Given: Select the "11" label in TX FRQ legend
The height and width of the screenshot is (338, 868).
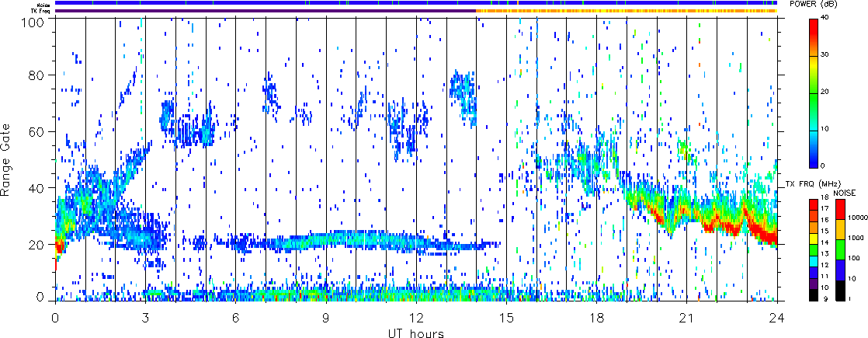Looking at the screenshot, I should point(825,277).
